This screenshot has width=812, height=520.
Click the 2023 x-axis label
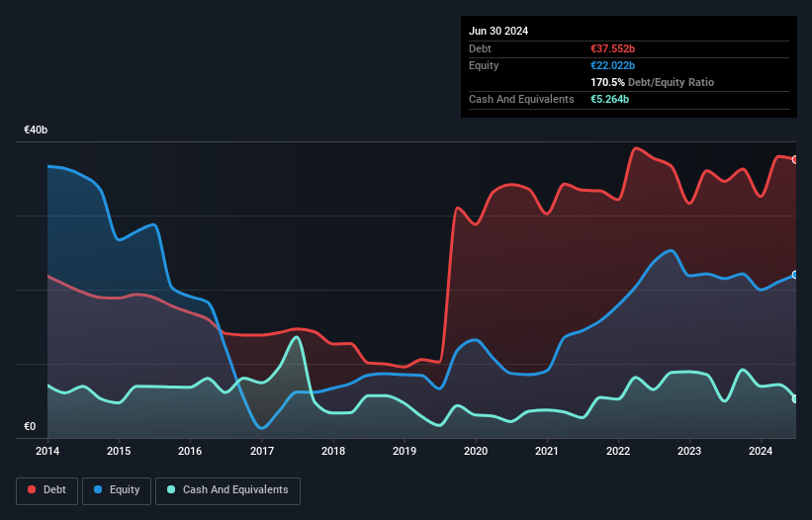coord(689,451)
